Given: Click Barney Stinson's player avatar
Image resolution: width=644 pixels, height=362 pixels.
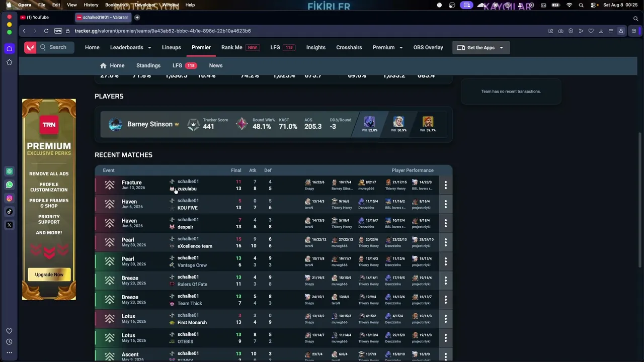Looking at the screenshot, I should (x=115, y=124).
